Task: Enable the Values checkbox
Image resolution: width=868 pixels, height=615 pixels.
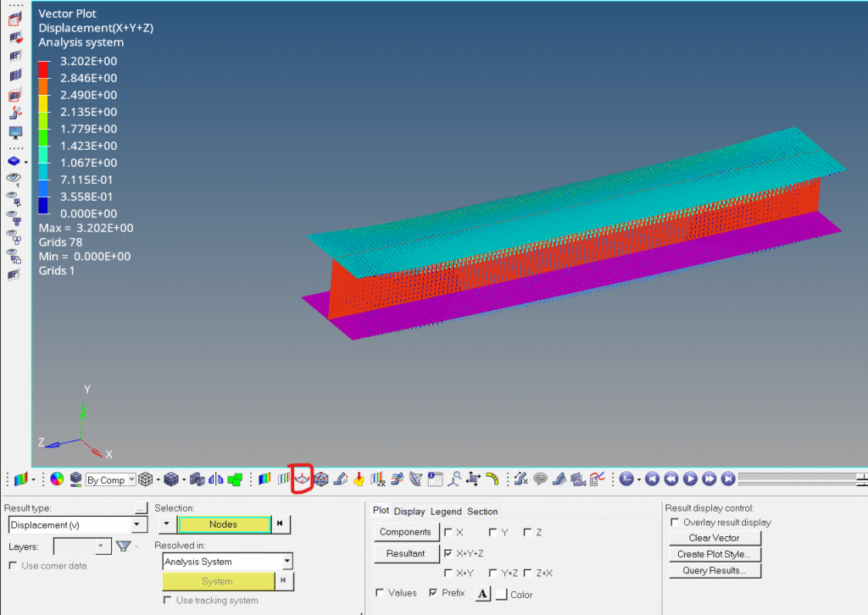Action: click(x=379, y=593)
